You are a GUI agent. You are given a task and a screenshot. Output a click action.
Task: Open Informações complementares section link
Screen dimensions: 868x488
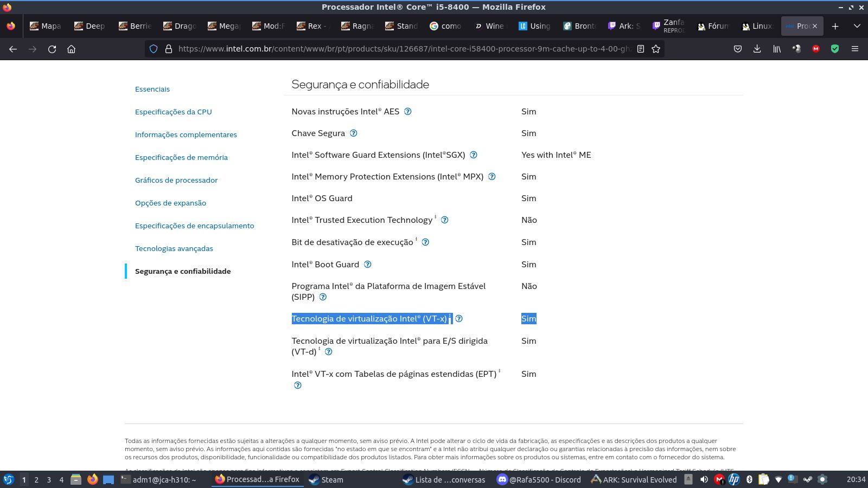click(x=186, y=134)
